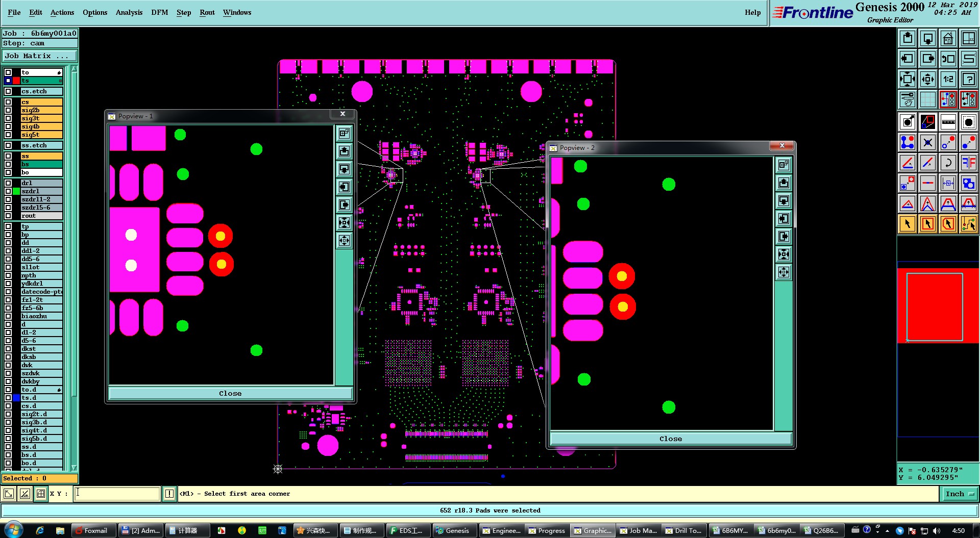Open the Job Matrix ... menu button
980x538 pixels.
(x=40, y=56)
